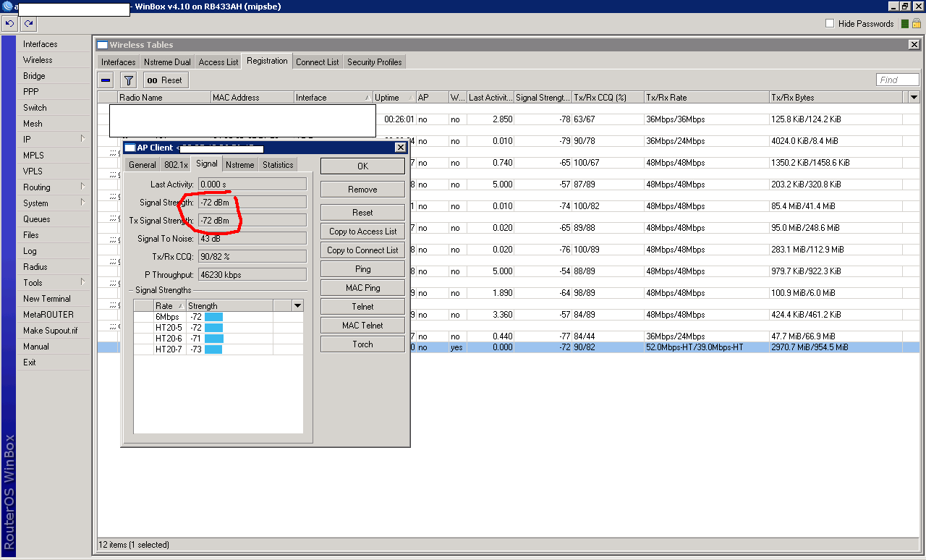
Task: Close the AP Client dialog
Action: (400, 148)
